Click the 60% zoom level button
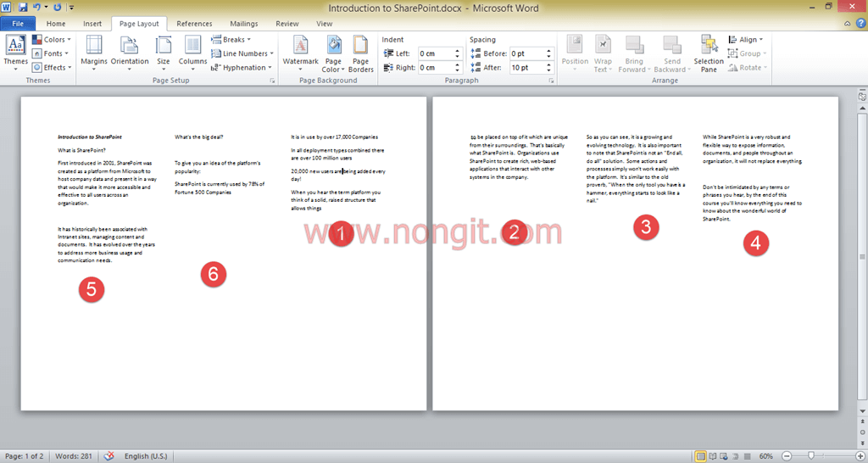The image size is (868, 463). click(x=766, y=456)
